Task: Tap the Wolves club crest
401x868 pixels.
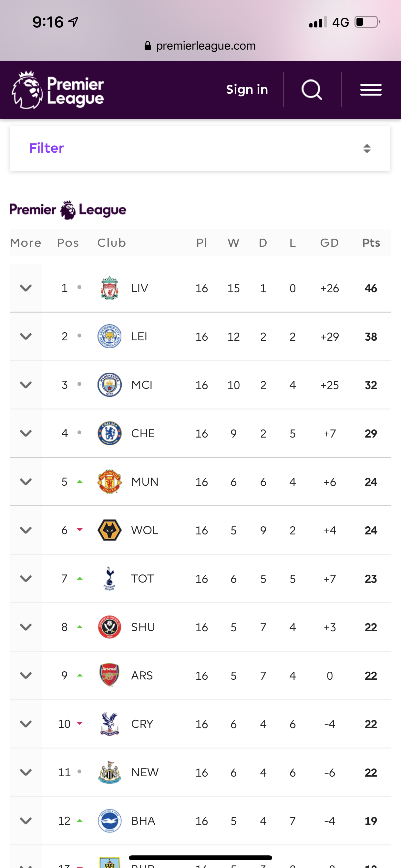Action: click(x=109, y=530)
